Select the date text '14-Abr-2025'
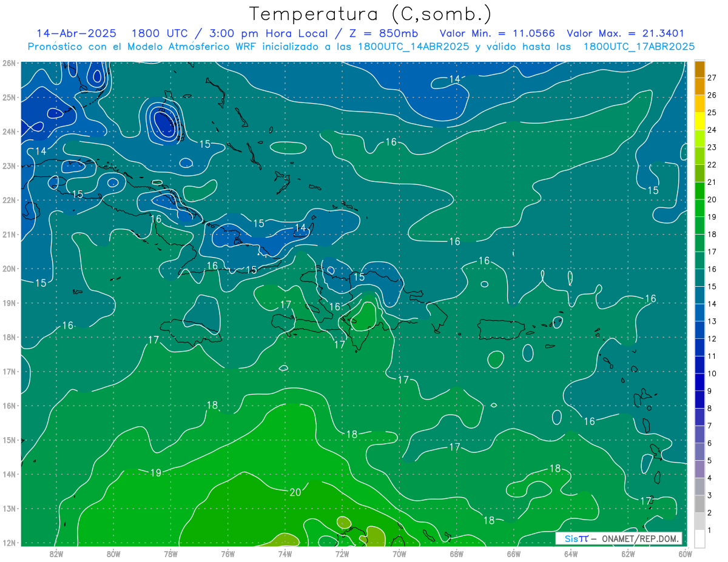Viewport: 728px width, 562px height. click(x=75, y=33)
